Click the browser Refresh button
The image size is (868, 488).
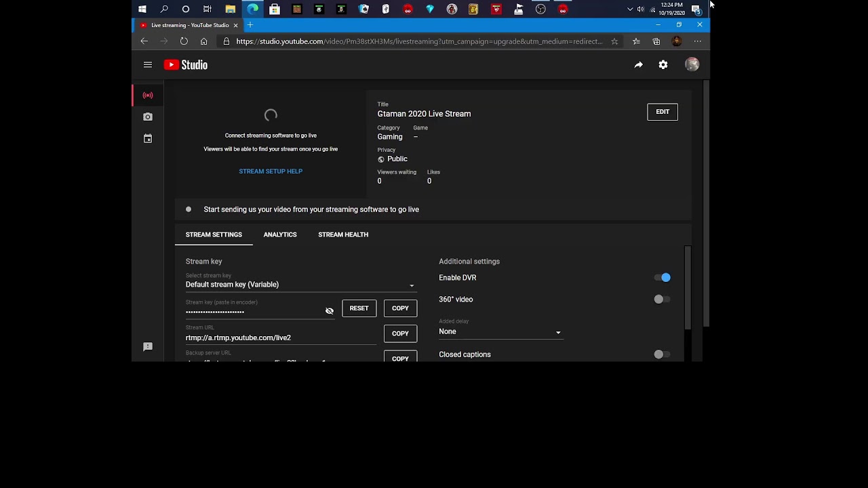(184, 41)
